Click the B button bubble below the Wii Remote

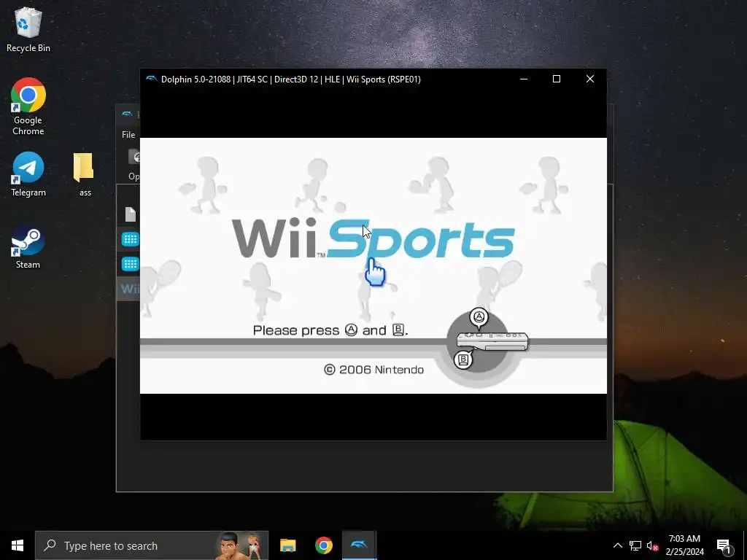pyautogui.click(x=462, y=359)
